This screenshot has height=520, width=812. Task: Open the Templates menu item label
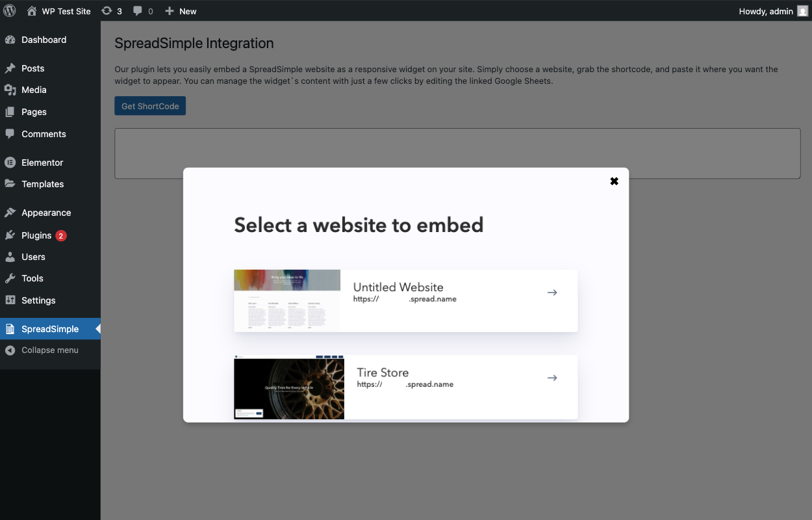pos(43,184)
